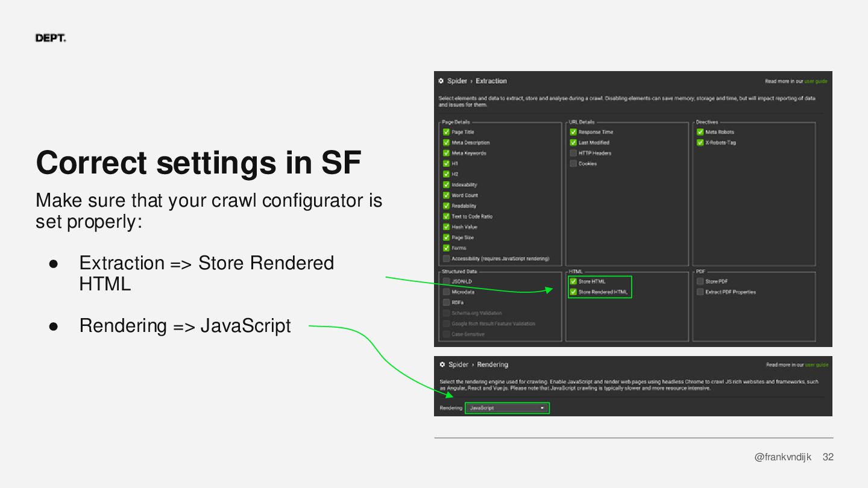Image resolution: width=868 pixels, height=488 pixels.
Task: Toggle the Hash Value checkbox
Action: (x=446, y=227)
